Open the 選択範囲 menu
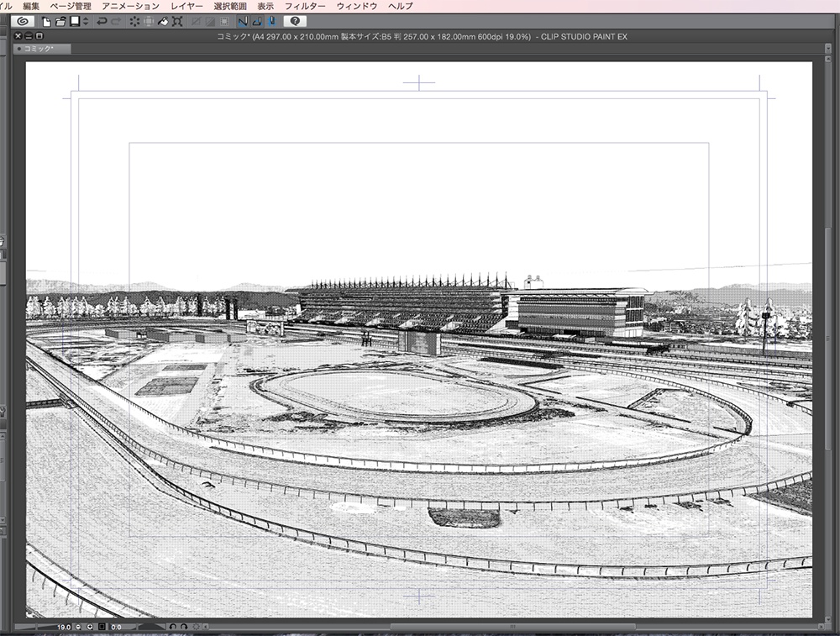The image size is (840, 636). click(x=230, y=6)
